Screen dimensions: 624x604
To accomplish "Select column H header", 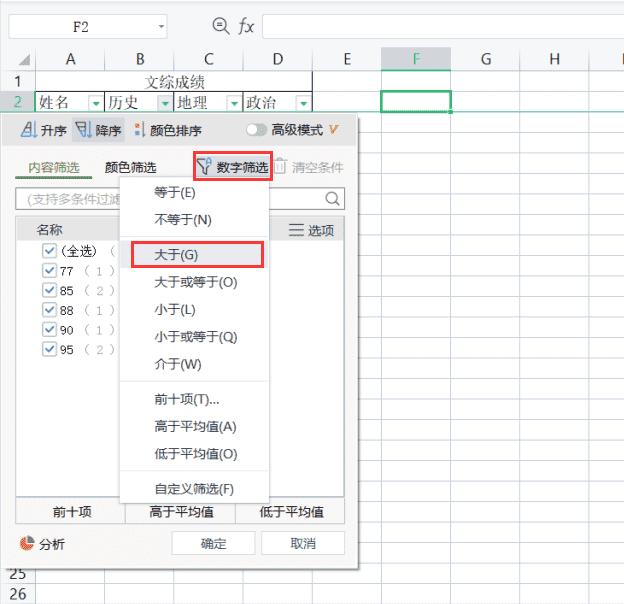I will [554, 59].
